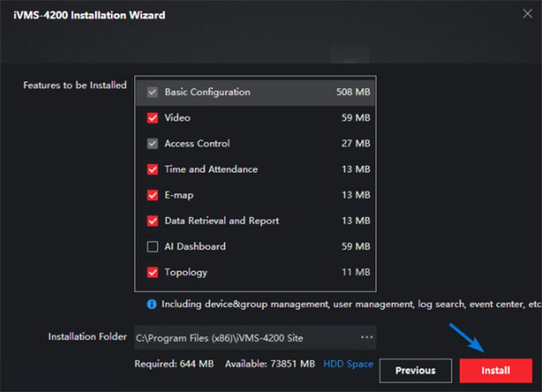Select the Access Control label
542x392 pixels.
(x=197, y=143)
